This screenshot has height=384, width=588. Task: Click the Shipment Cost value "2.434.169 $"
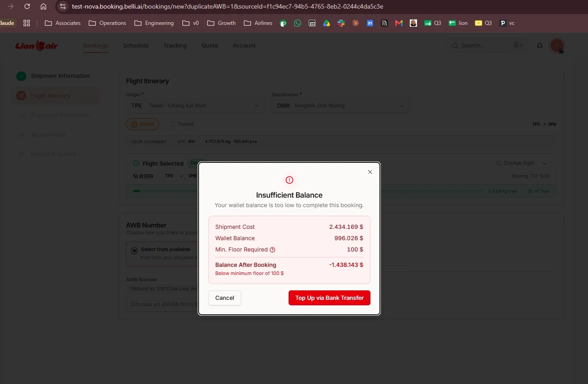346,227
